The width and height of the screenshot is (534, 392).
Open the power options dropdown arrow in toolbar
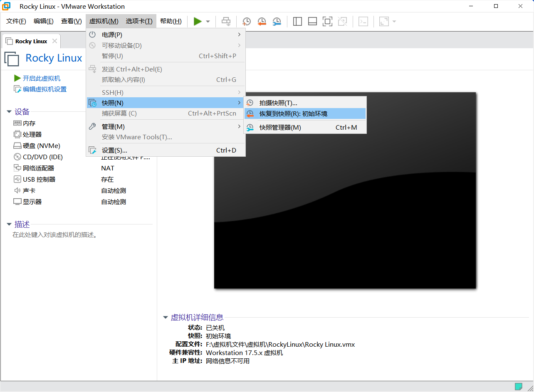coord(208,22)
